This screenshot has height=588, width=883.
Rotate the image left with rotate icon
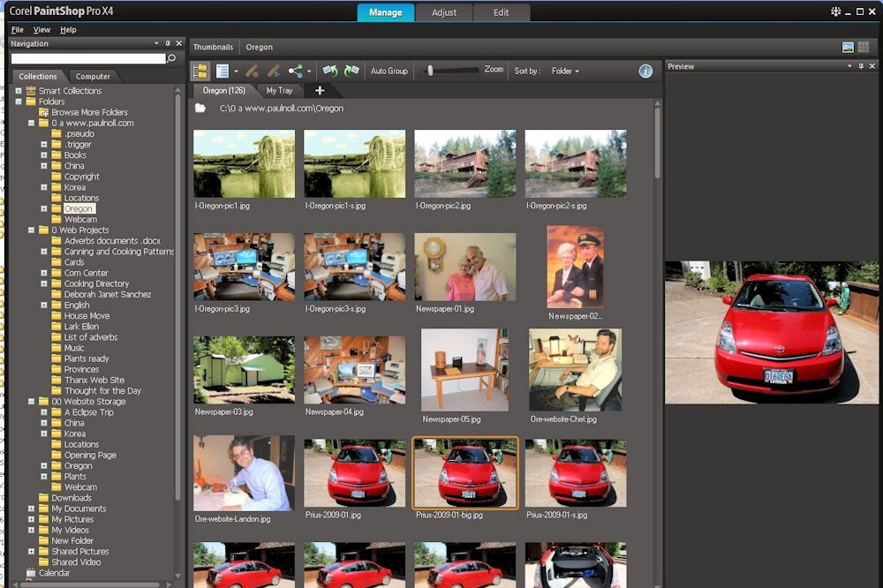click(x=330, y=71)
